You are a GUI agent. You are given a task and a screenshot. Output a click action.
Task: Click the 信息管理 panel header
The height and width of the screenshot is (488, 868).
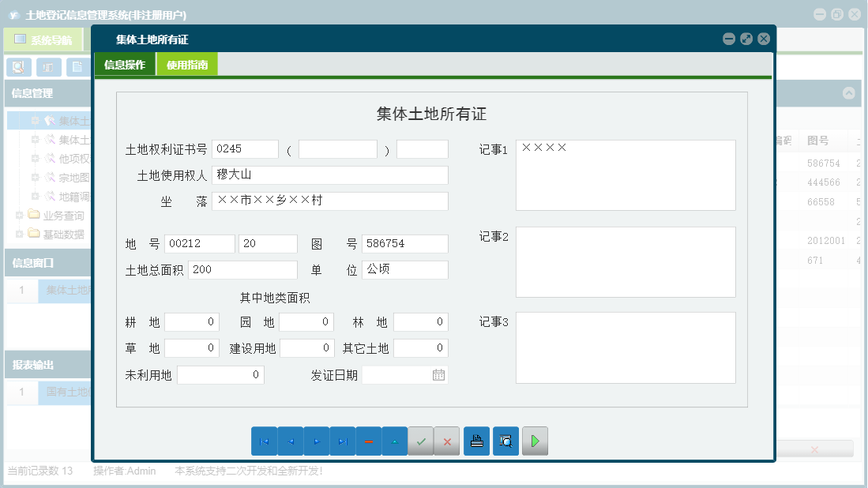click(x=47, y=93)
